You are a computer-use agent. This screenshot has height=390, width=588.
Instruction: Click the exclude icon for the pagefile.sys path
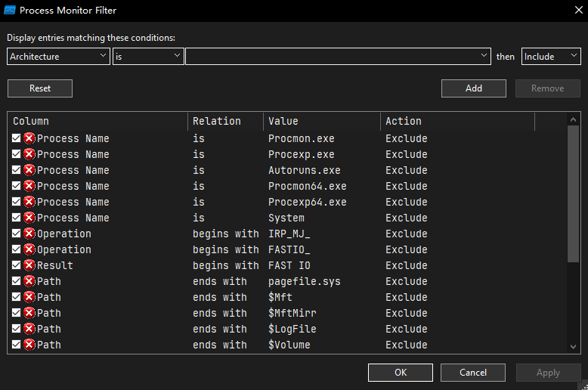[29, 281]
